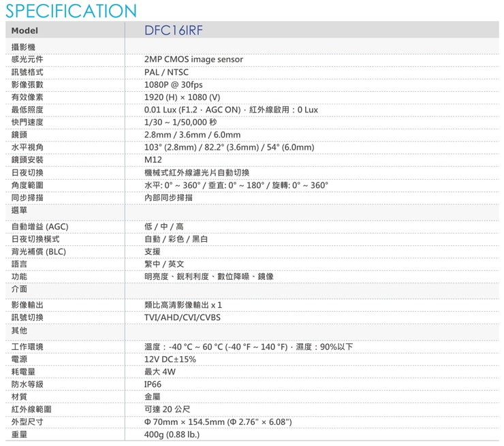This screenshot has height=446, width=504.
Task: Click the Model header cell
Action: (x=25, y=31)
